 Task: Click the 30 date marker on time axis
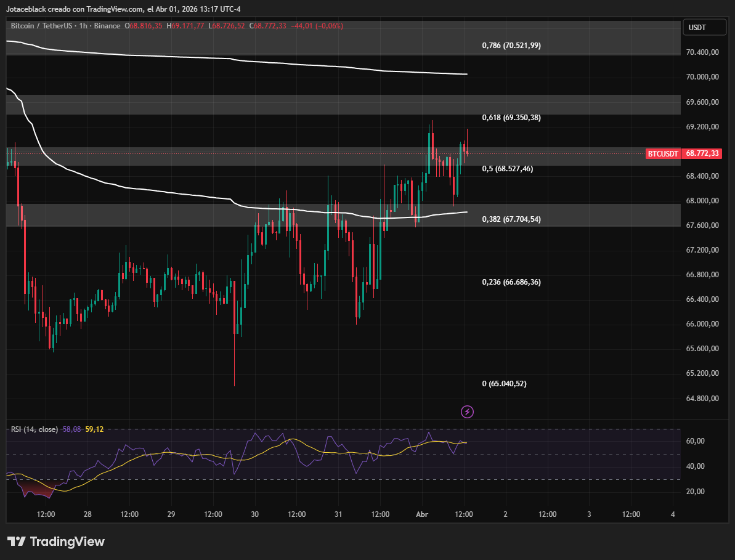(x=254, y=514)
